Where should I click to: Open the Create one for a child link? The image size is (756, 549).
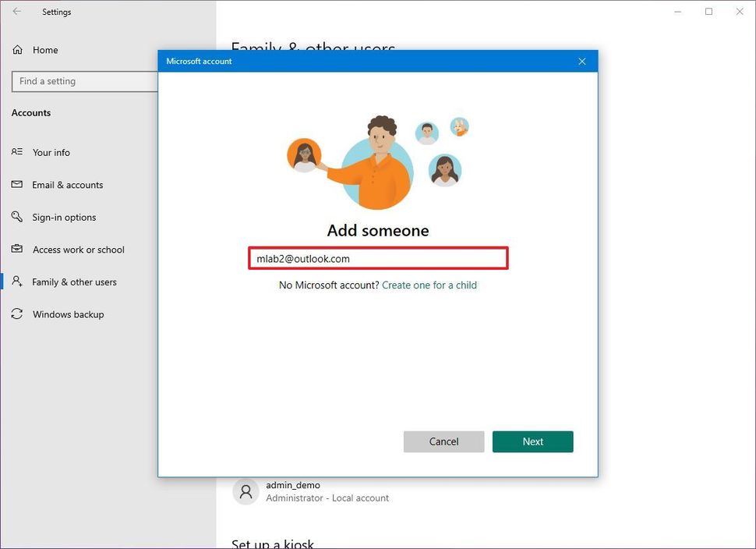pos(429,285)
